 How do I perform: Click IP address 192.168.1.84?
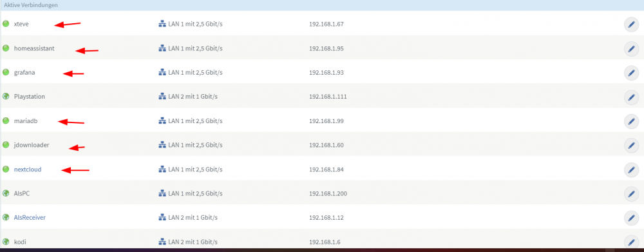pyautogui.click(x=326, y=170)
